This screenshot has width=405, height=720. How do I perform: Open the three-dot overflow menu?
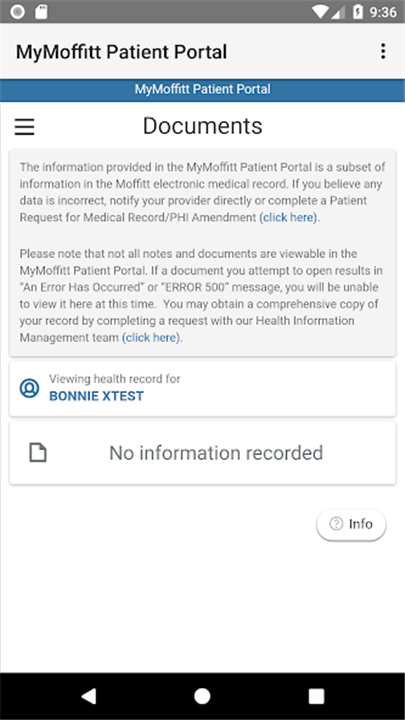[x=383, y=51]
